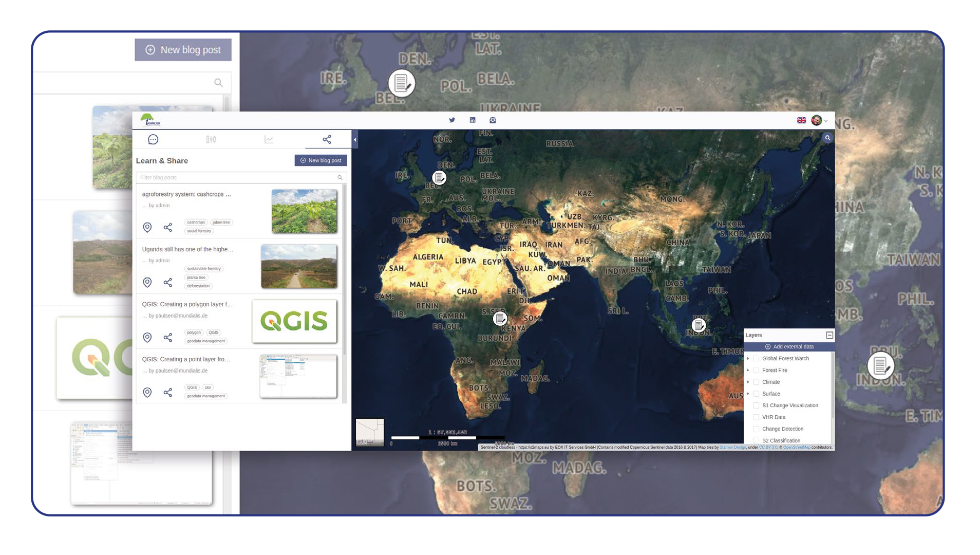Click the Filter blog posts field
Image resolution: width=980 pixels, height=555 pixels.
pos(241,177)
